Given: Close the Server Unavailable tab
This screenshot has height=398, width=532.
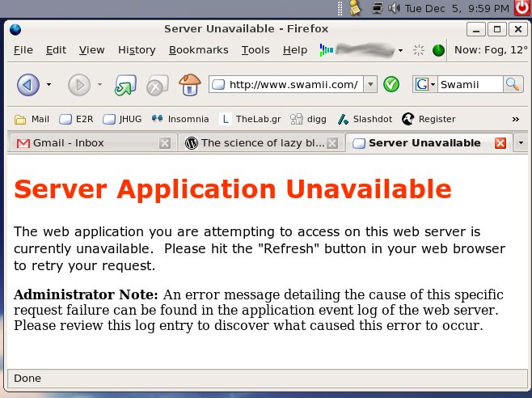Looking at the screenshot, I should point(500,143).
